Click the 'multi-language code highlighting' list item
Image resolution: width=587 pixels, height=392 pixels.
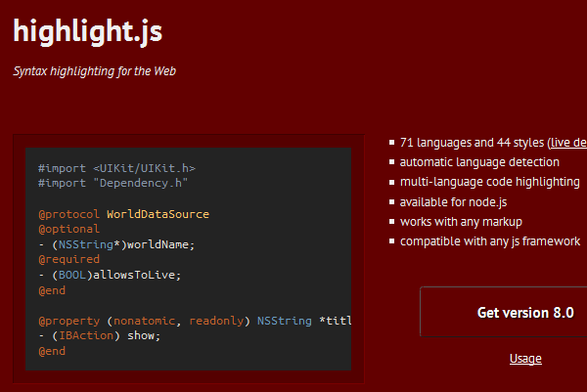pyautogui.click(x=489, y=182)
